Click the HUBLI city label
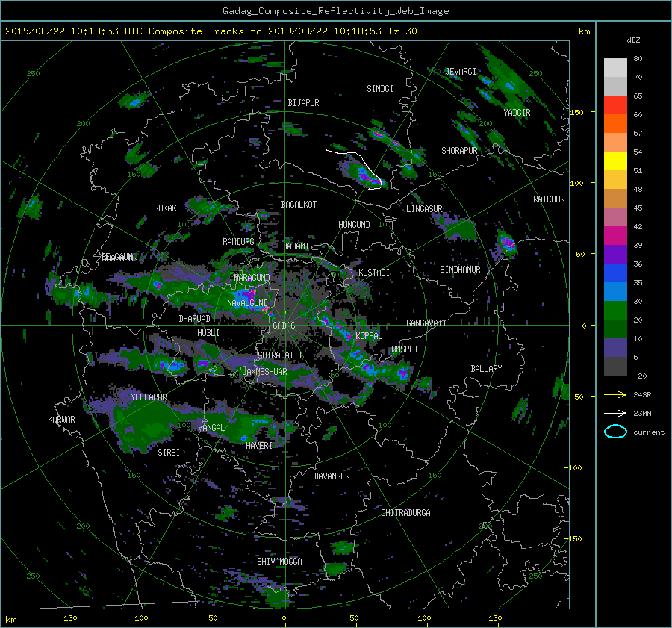This screenshot has height=628, width=672. 208,333
